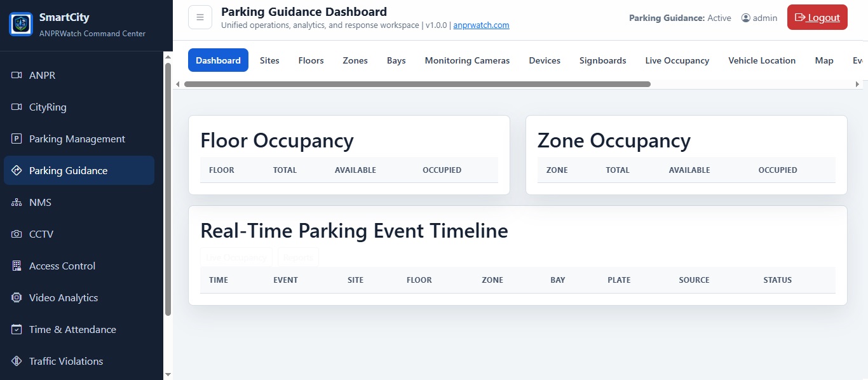868x380 pixels.
Task: Click the Access Control building icon
Action: (x=17, y=266)
